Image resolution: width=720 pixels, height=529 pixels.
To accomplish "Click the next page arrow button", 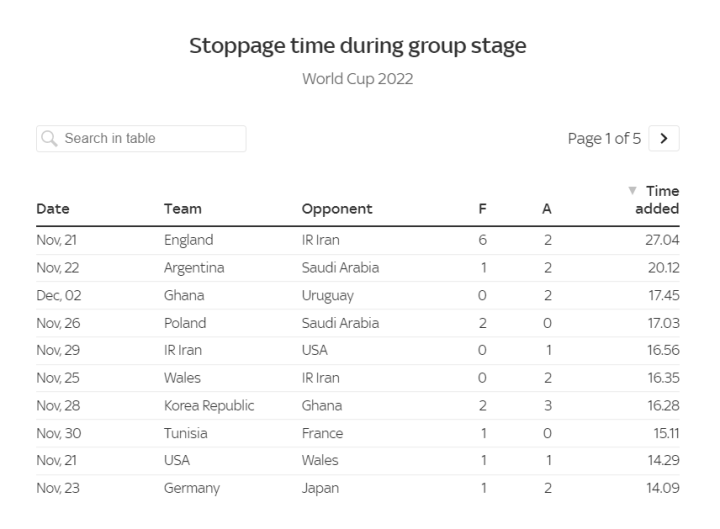I will [x=664, y=139].
